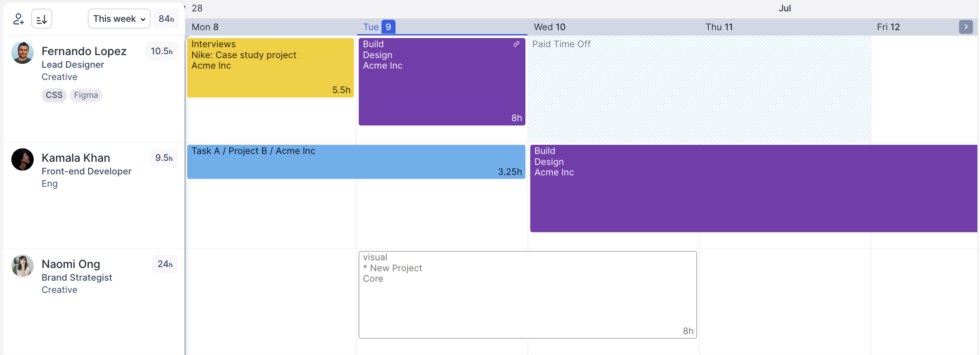This screenshot has height=355, width=980.
Task: Click Fernando Lopez's profile avatar
Action: 22,53
